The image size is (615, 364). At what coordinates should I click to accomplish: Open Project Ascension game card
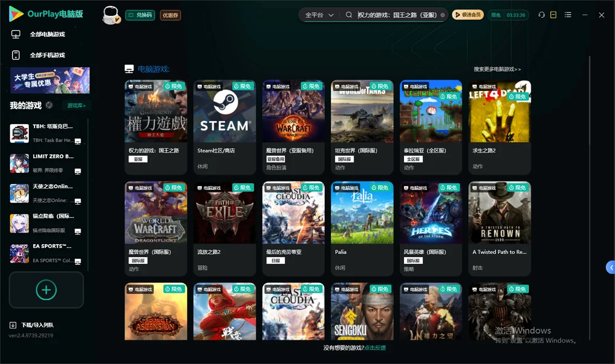click(156, 312)
